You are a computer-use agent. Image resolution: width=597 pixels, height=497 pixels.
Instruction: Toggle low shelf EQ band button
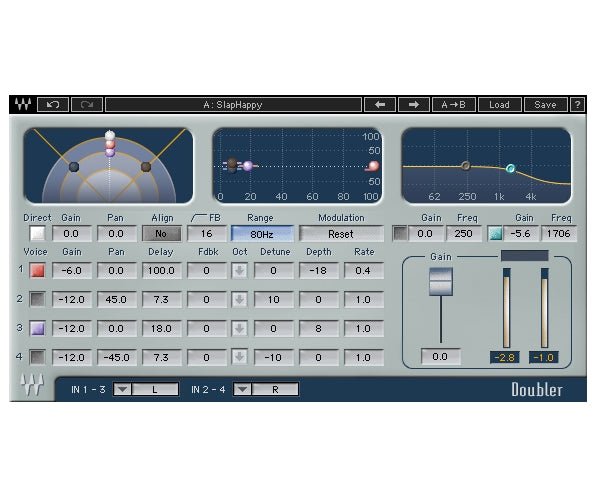(400, 233)
